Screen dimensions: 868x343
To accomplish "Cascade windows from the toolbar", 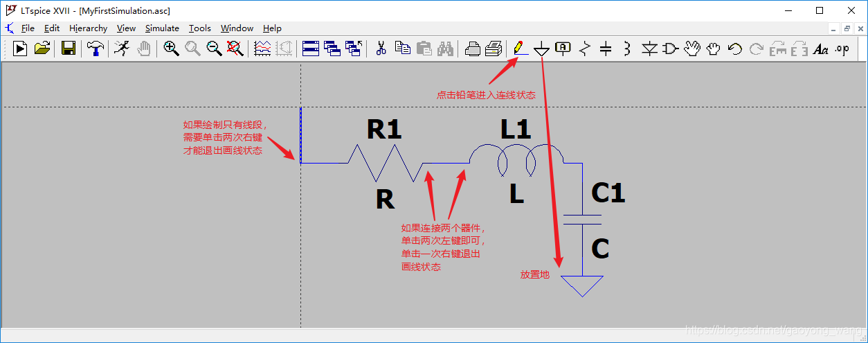I will (x=332, y=49).
